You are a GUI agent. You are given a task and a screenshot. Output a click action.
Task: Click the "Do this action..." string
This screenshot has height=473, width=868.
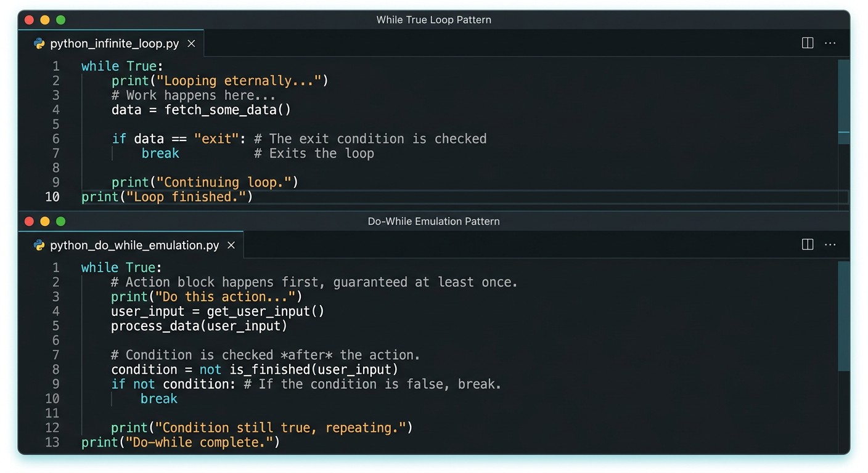[225, 297]
